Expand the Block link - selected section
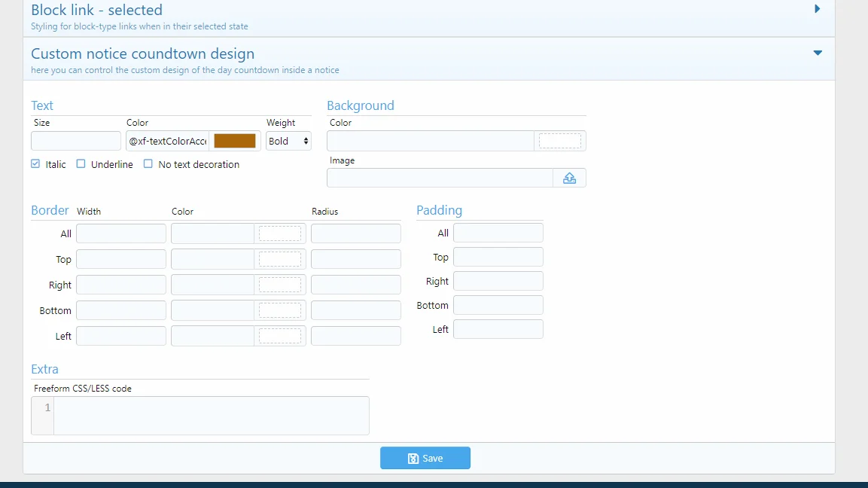Image resolution: width=868 pixels, height=488 pixels. (x=818, y=10)
